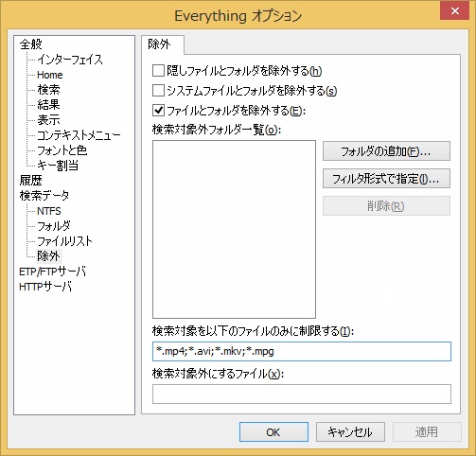The height and width of the screenshot is (456, 476).
Task: Select 履歴 in the tree
Action: [x=30, y=181]
